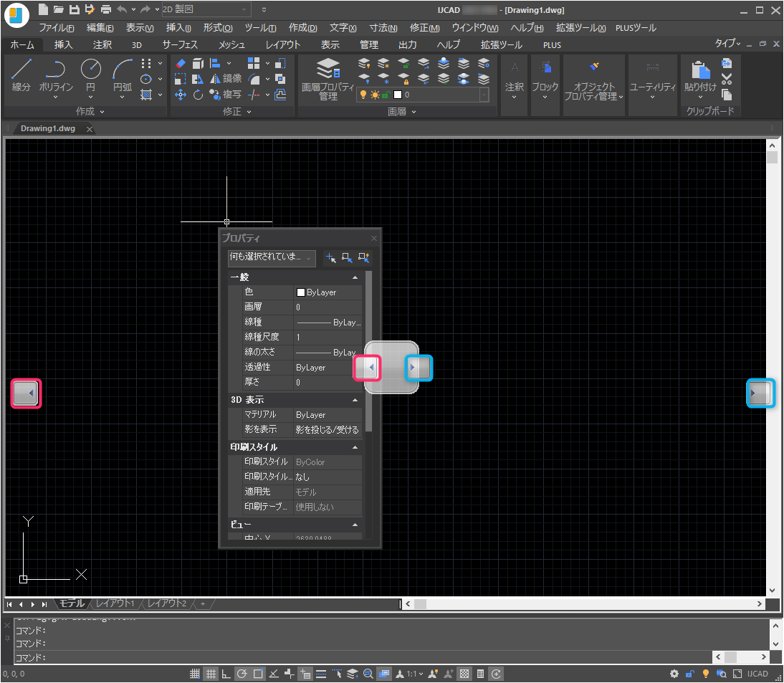The image size is (784, 683).
Task: Click the left dock arrow at canvas edge
Action: (x=26, y=393)
